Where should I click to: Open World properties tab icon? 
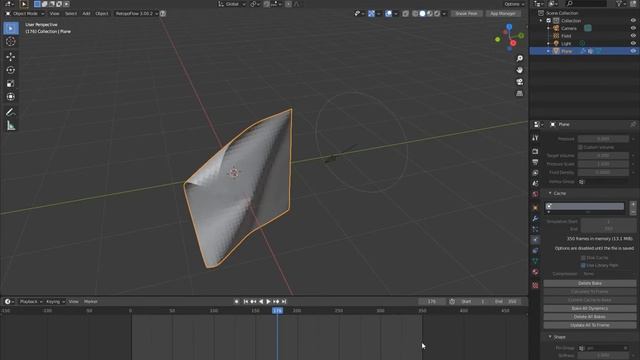(x=535, y=194)
